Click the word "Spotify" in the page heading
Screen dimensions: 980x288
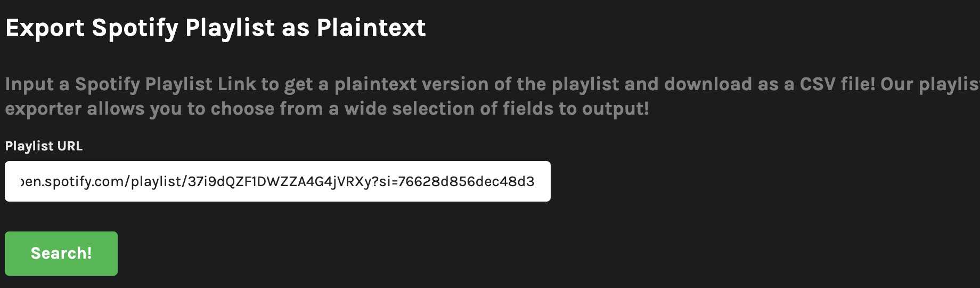[x=135, y=28]
